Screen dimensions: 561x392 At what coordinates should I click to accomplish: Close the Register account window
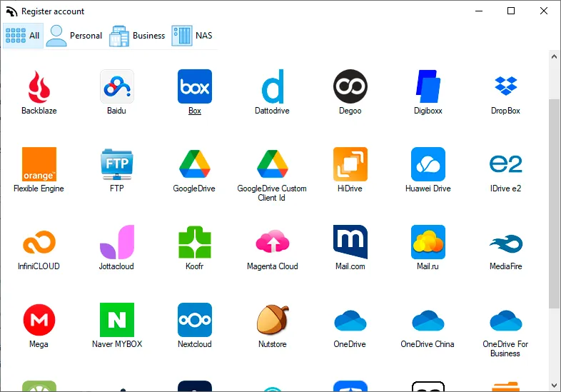pyautogui.click(x=543, y=11)
